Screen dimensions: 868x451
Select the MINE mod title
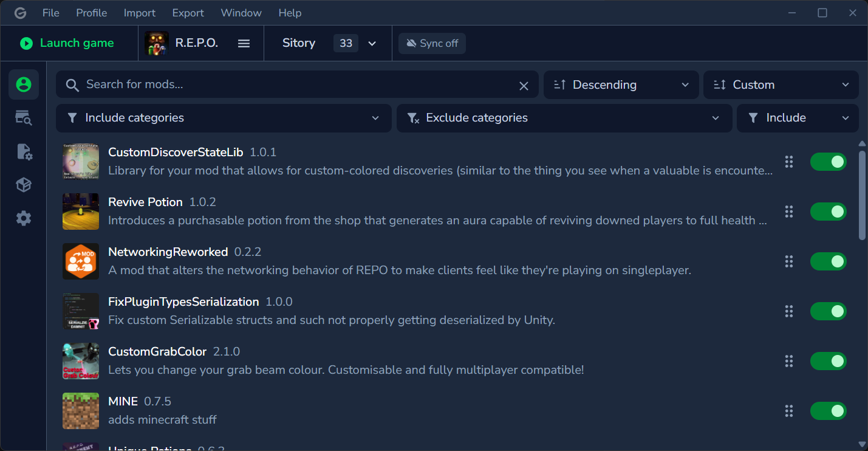click(x=123, y=401)
